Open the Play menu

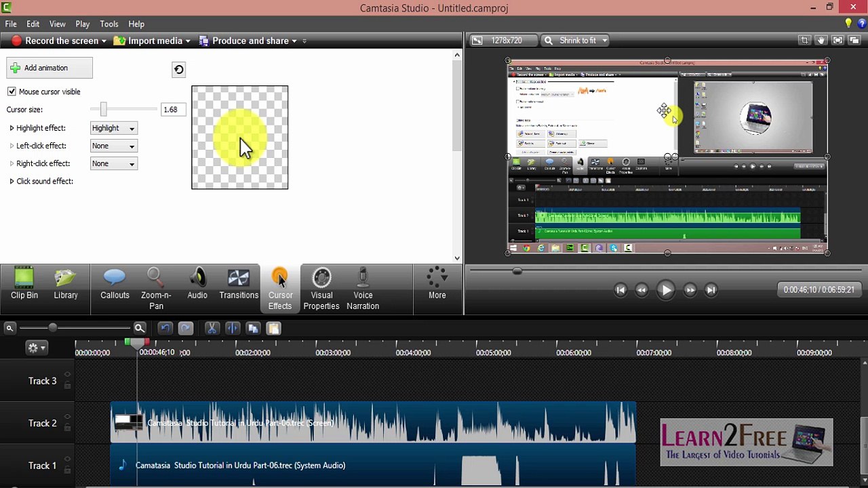pyautogui.click(x=83, y=24)
